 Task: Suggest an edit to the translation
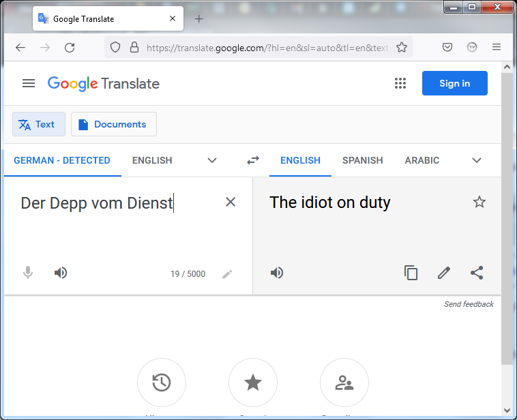444,273
